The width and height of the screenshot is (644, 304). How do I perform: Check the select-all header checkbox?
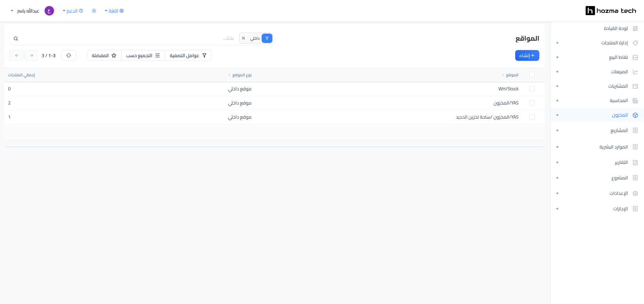click(x=532, y=75)
